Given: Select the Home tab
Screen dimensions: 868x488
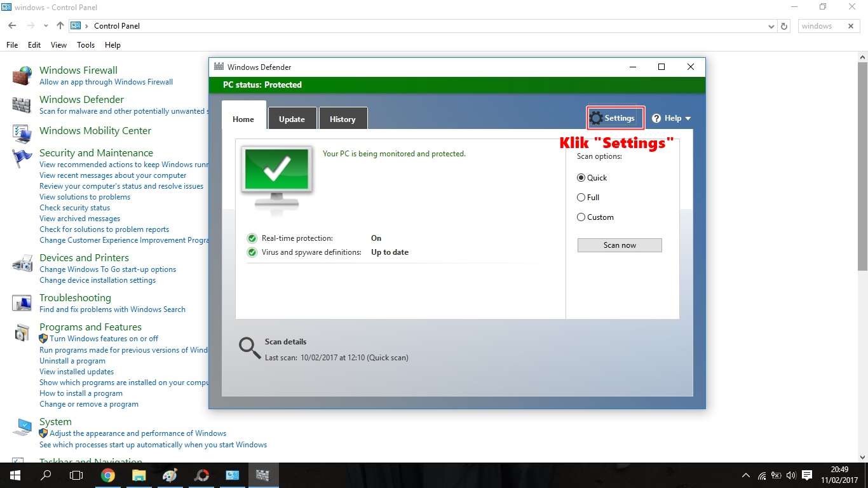Looking at the screenshot, I should tap(243, 118).
